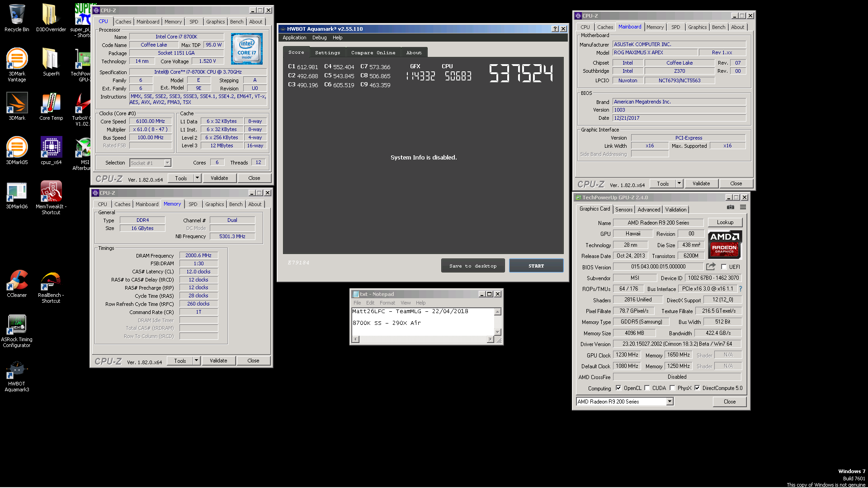The image size is (868, 488).
Task: Launch the 3DMark05 desktop icon
Action: [17, 150]
